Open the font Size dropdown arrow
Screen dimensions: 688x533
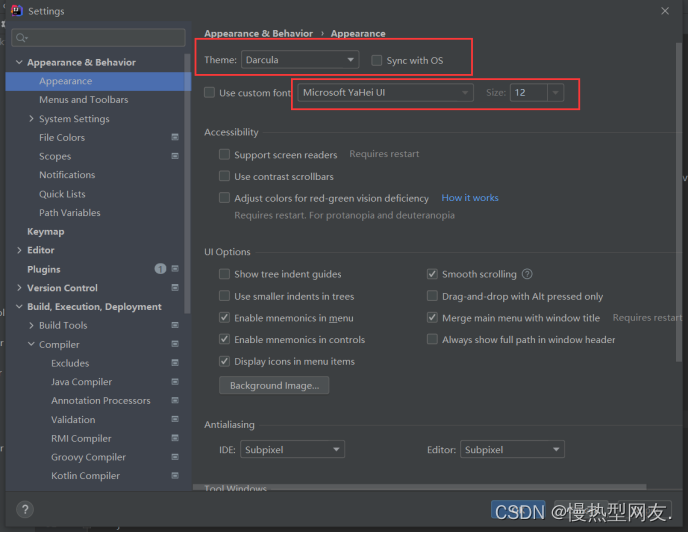point(555,93)
